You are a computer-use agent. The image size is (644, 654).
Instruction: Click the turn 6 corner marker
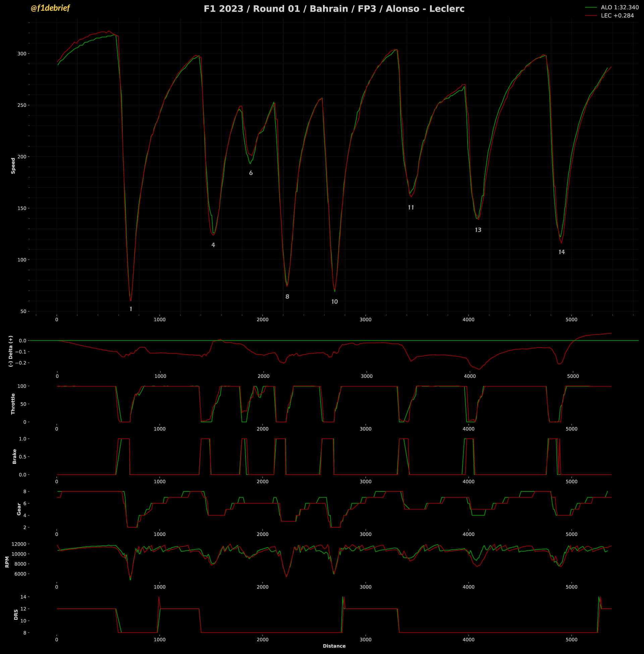[251, 173]
